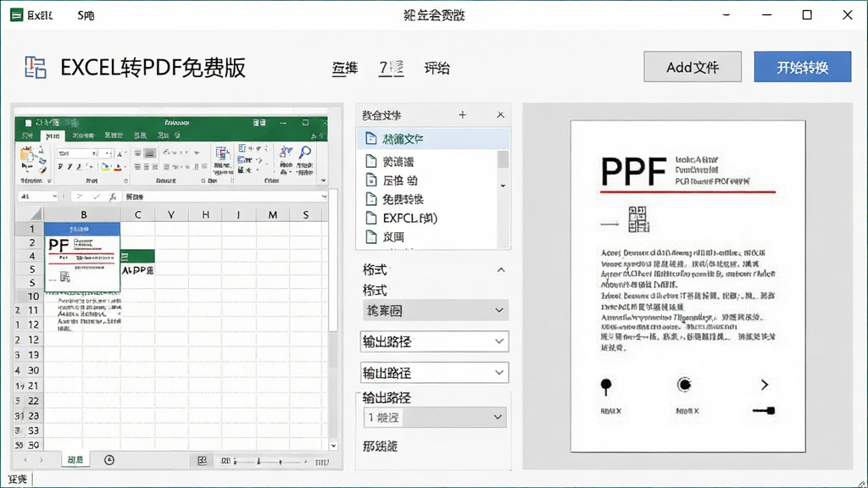Select the green sheet tab at spreadsheet bottom

click(x=75, y=460)
